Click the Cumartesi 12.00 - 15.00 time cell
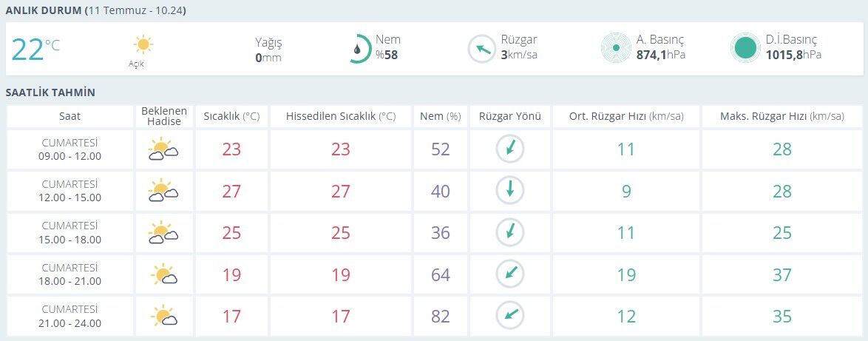This screenshot has width=868, height=341. 69,191
